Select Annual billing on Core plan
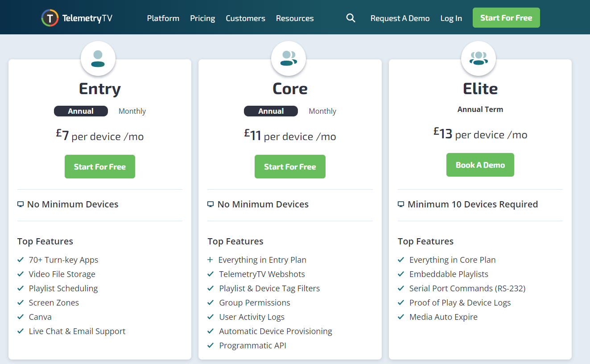This screenshot has width=590, height=364. click(271, 111)
